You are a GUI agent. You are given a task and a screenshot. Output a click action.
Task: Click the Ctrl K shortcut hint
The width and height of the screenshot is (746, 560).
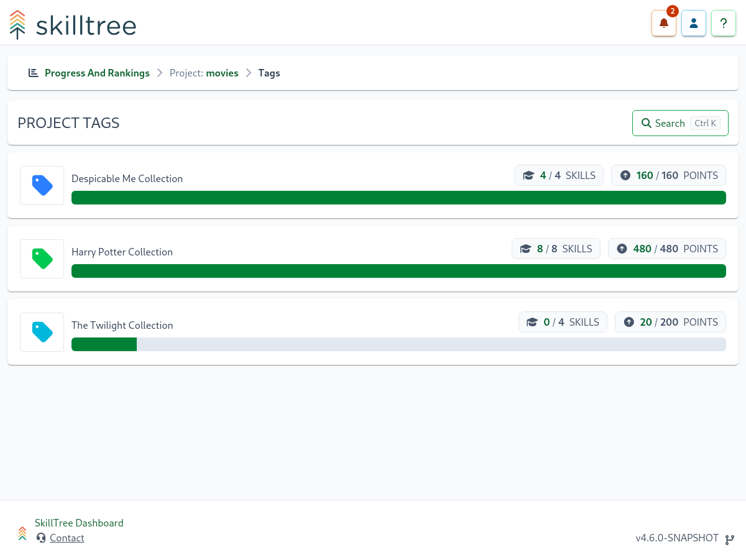click(705, 123)
